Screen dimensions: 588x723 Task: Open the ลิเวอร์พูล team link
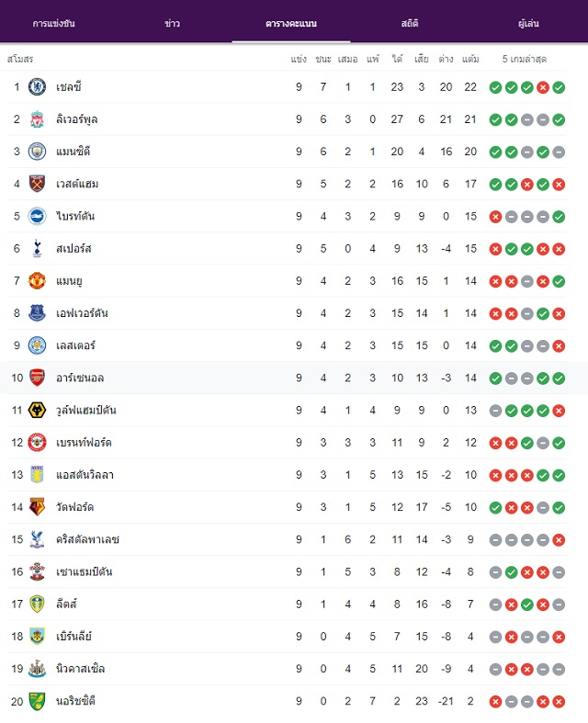click(76, 119)
